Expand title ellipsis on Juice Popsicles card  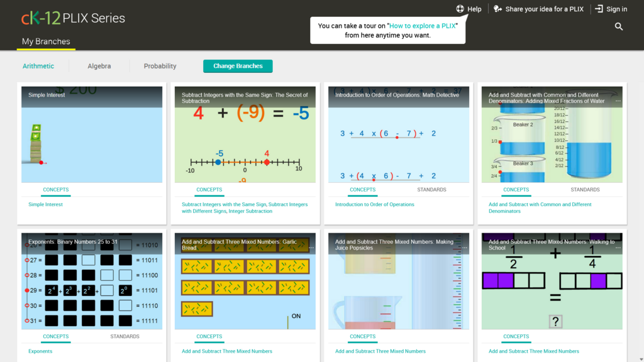point(464,248)
